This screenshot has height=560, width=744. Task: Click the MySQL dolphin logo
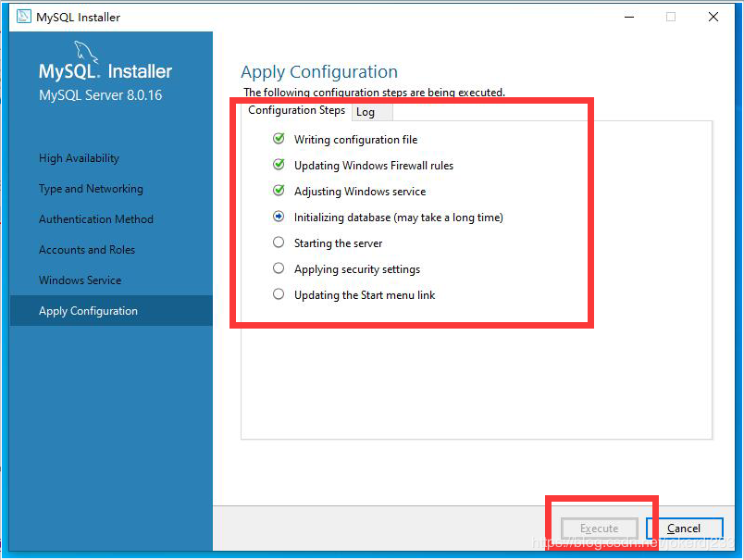point(86,52)
